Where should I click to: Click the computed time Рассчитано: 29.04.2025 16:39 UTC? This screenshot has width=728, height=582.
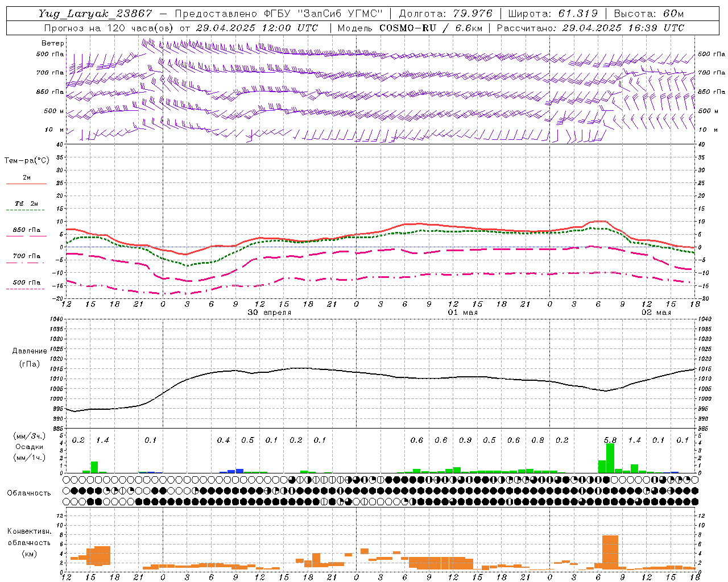tap(590, 28)
